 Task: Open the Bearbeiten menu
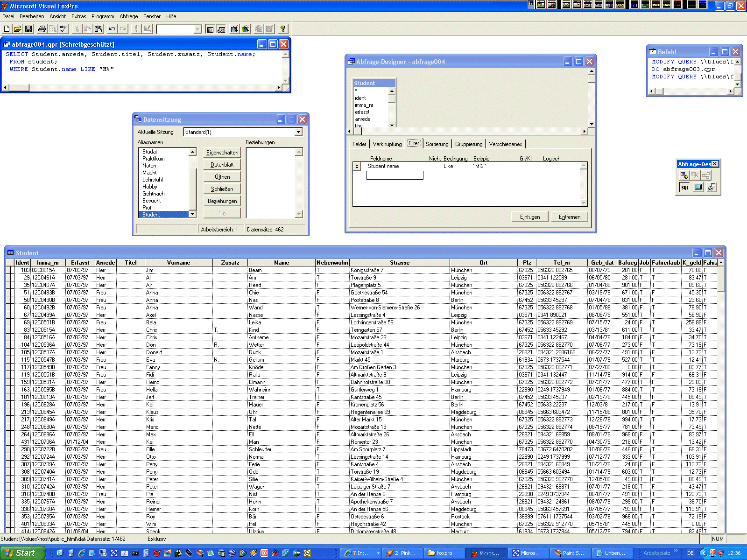pos(32,16)
